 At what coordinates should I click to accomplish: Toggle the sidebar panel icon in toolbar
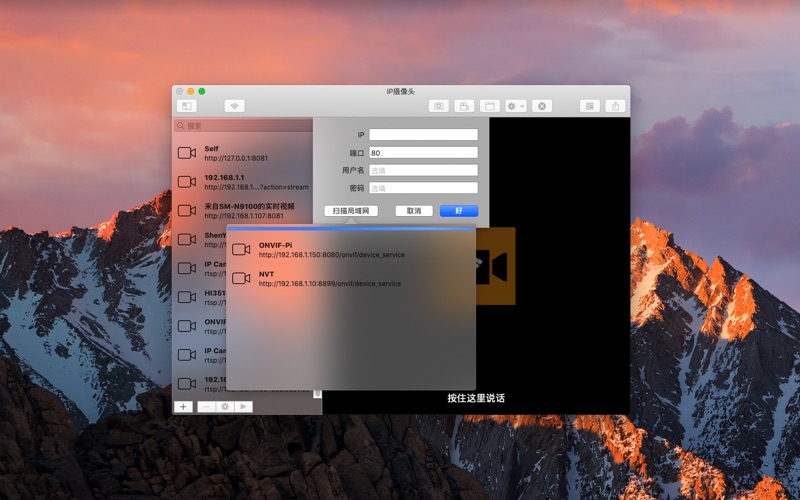[186, 106]
